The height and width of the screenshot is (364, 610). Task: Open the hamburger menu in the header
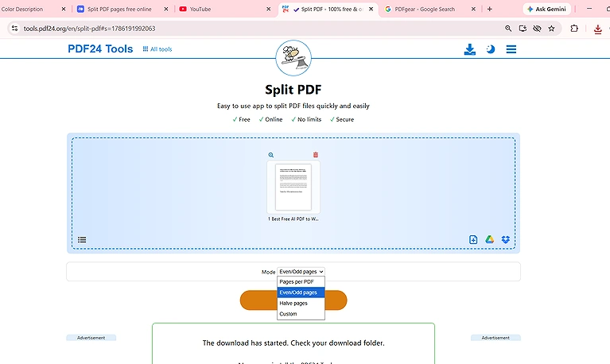point(511,49)
